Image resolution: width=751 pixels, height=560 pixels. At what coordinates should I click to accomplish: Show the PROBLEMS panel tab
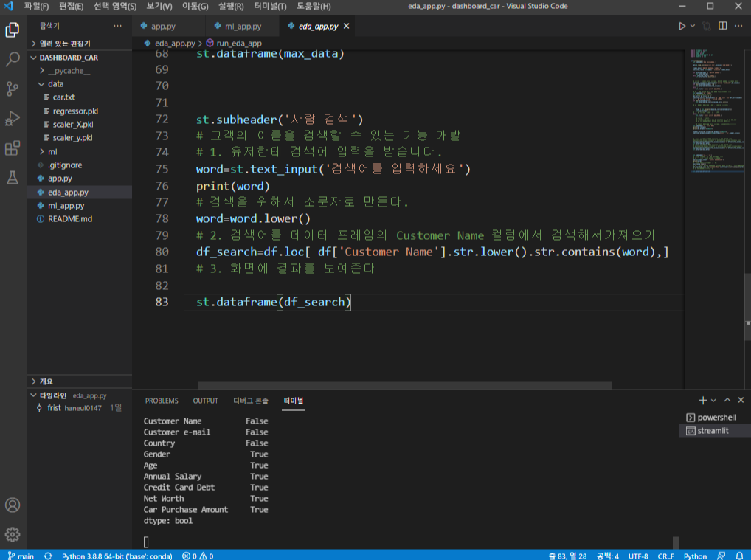(x=162, y=401)
